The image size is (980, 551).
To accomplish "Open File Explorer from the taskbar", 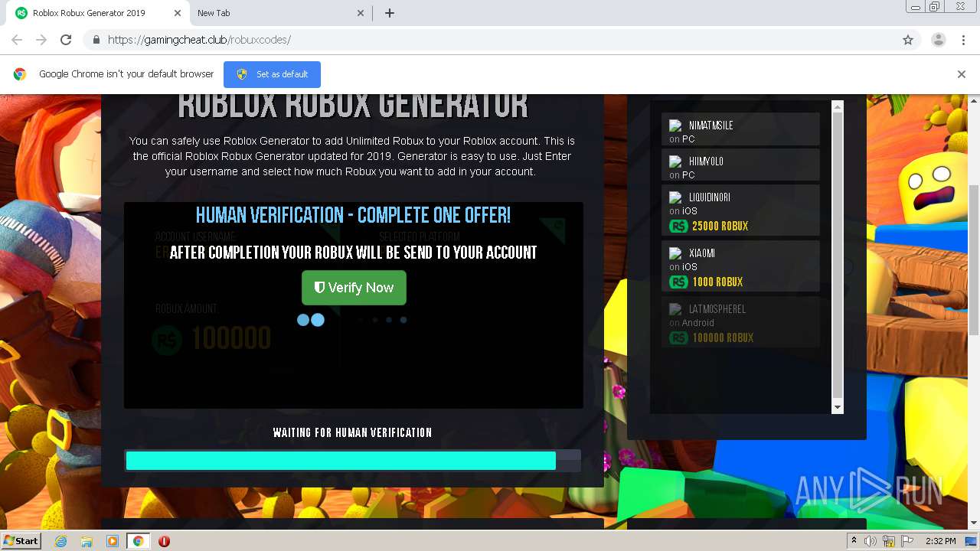I will pos(87,541).
